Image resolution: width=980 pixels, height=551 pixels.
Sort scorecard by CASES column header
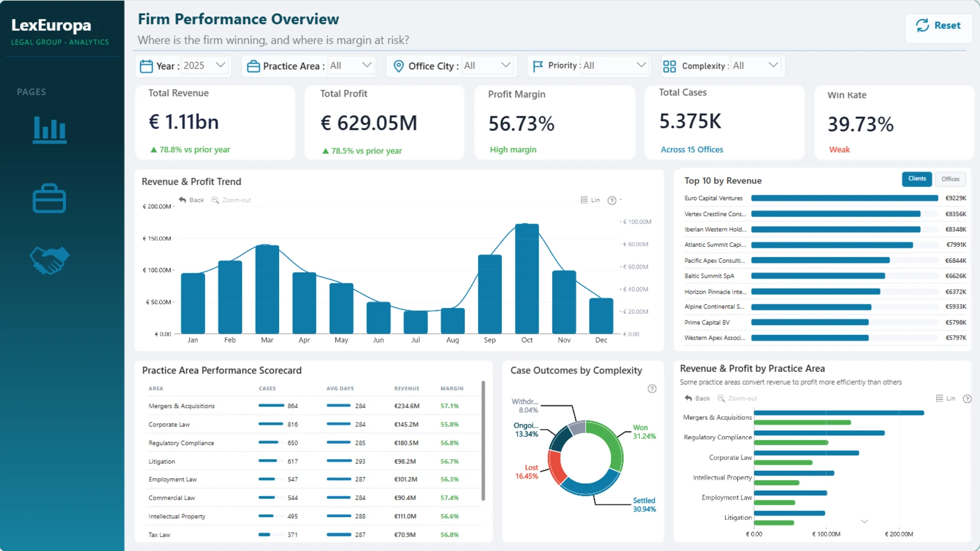coord(267,389)
